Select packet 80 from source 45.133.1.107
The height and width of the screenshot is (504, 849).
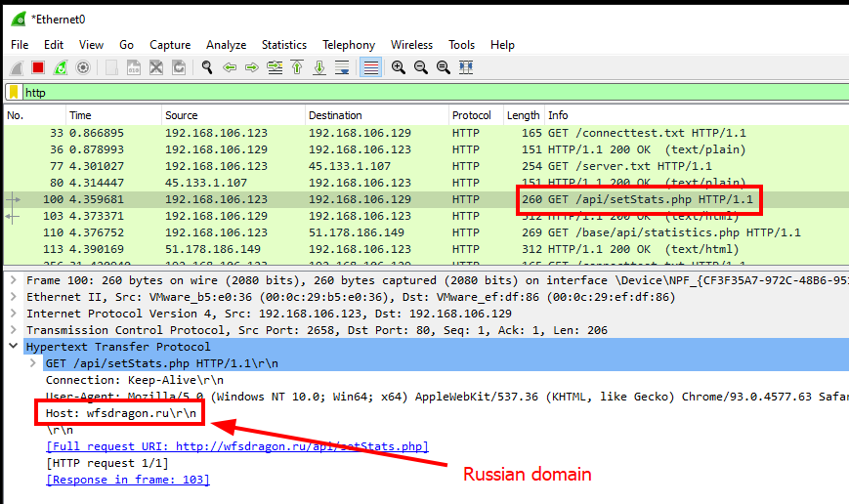[426, 183]
